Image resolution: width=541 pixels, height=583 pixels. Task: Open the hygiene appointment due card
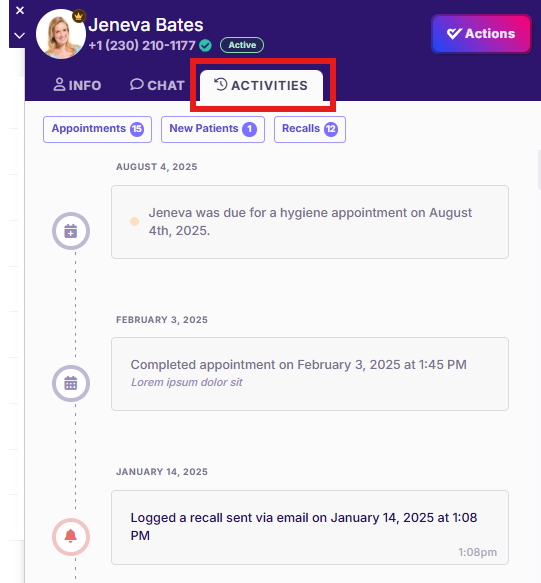(x=310, y=222)
